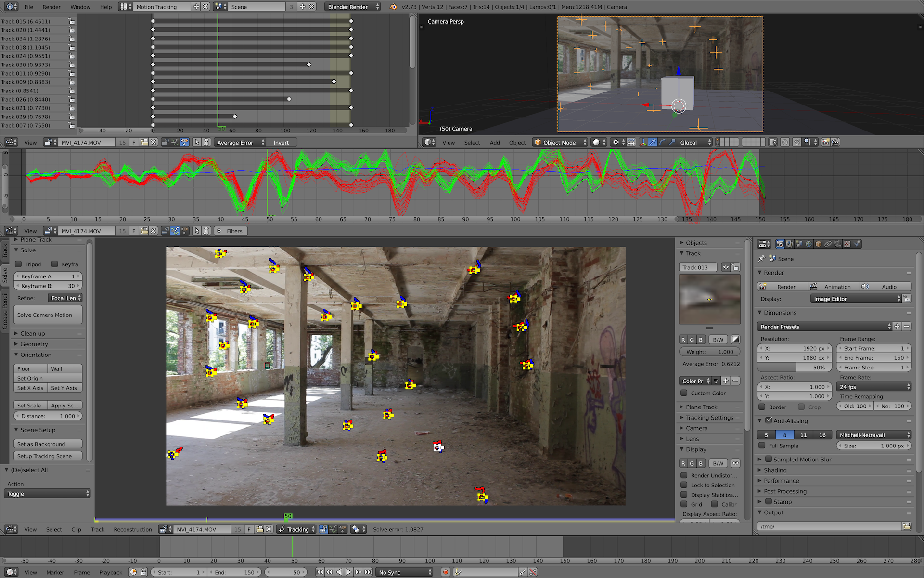This screenshot has width=924, height=578.
Task: Click the Setup Tracking Scene button
Action: (x=48, y=456)
